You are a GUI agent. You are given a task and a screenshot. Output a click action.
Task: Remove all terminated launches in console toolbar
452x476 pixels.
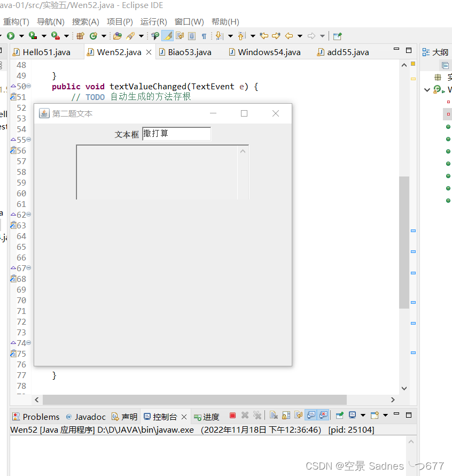pos(258,416)
